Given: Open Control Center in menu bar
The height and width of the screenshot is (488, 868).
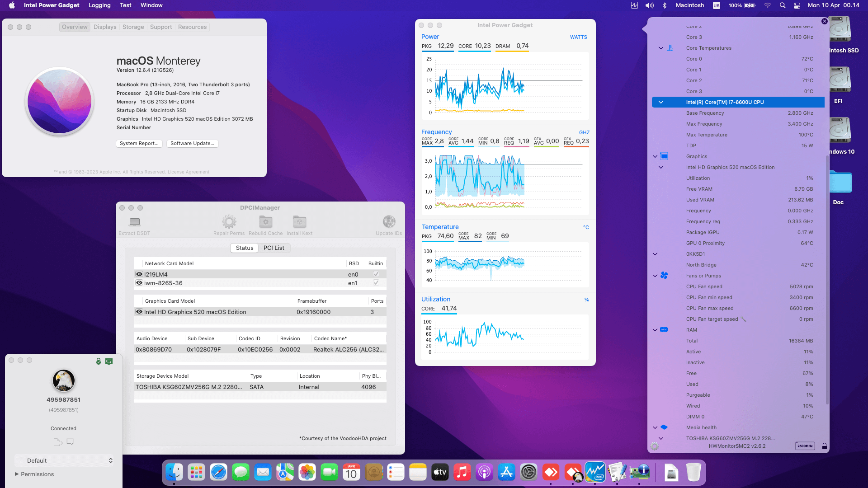Looking at the screenshot, I should 797,5.
